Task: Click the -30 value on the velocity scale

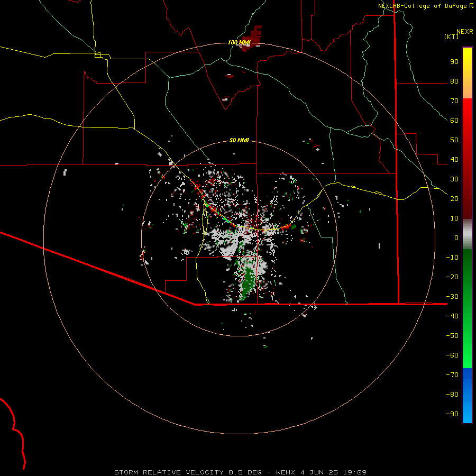Action: tap(452, 297)
